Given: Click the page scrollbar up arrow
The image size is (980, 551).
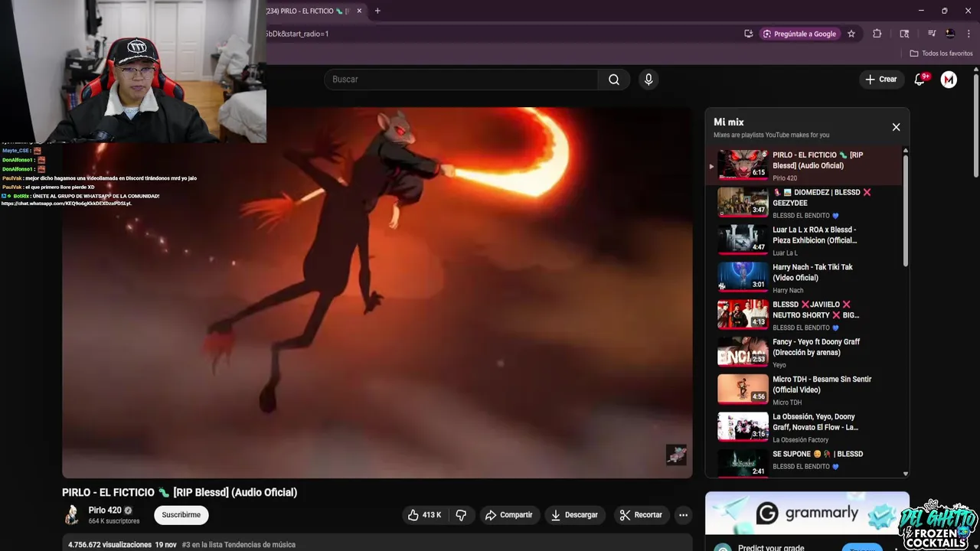Looking at the screenshot, I should pyautogui.click(x=975, y=70).
